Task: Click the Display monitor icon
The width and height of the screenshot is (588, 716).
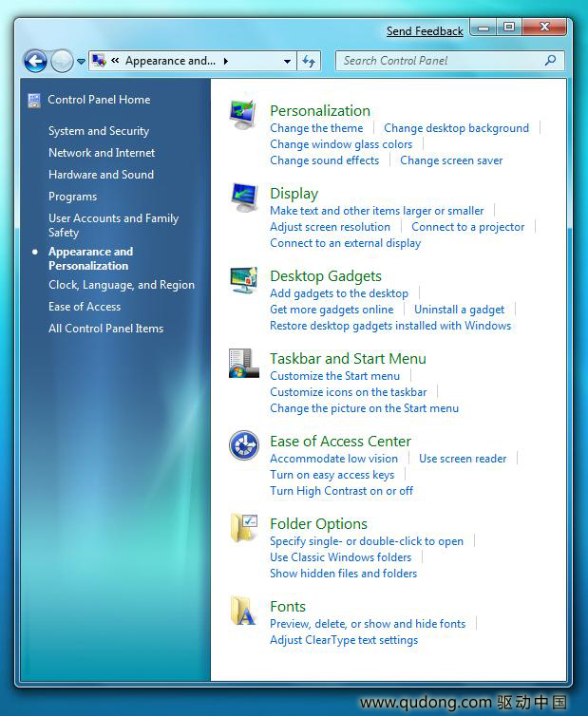Action: [244, 198]
